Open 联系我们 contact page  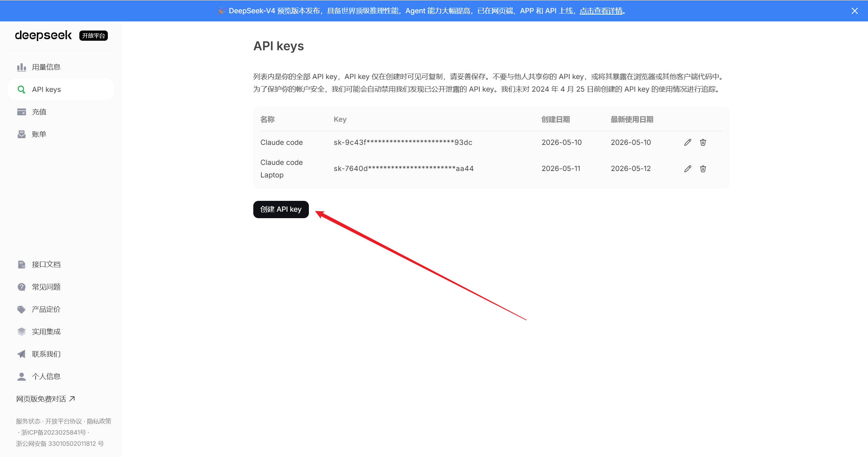coord(61,354)
